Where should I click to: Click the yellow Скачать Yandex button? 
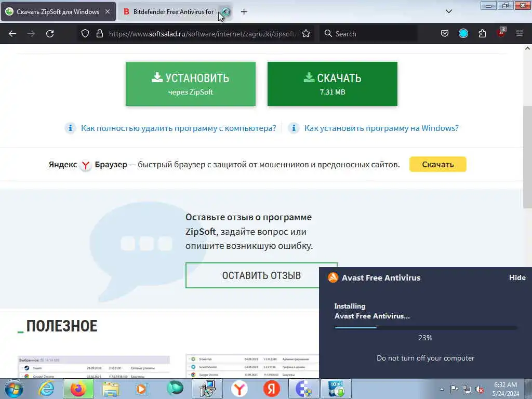pyautogui.click(x=437, y=164)
